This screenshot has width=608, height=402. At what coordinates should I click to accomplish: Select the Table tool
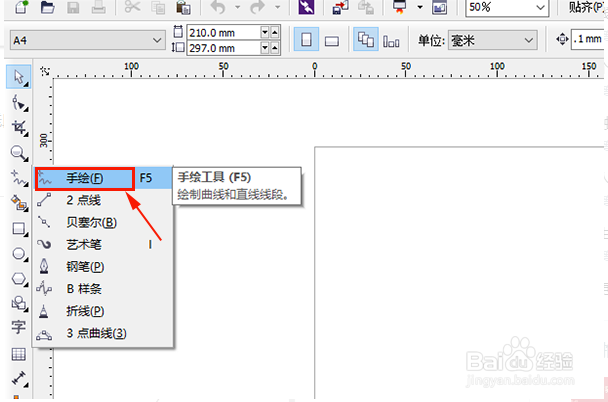point(18,354)
